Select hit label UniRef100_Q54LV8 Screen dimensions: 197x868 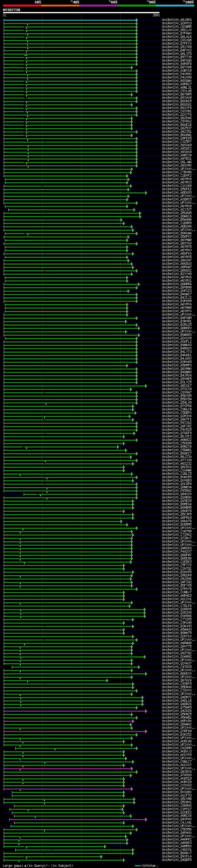177,403
